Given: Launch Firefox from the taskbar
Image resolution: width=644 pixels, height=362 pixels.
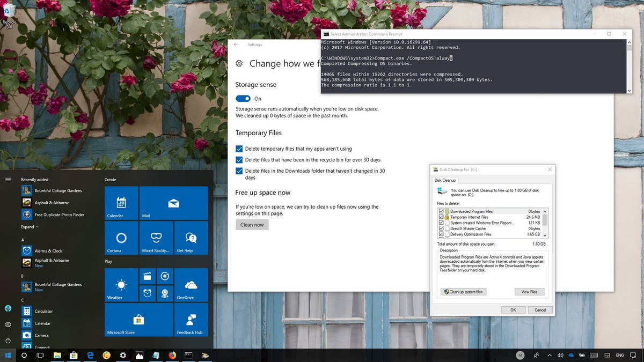Looking at the screenshot, I should (172, 355).
